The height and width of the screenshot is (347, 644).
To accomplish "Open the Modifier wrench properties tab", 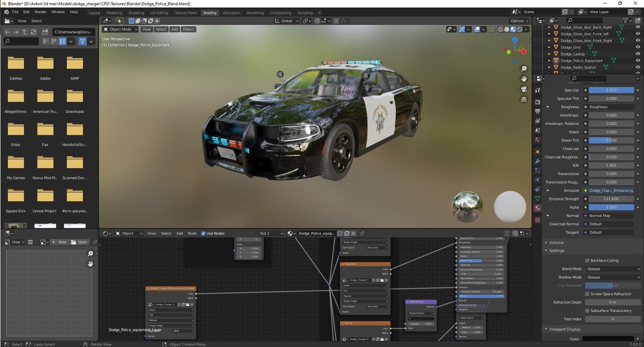I will pos(538,161).
